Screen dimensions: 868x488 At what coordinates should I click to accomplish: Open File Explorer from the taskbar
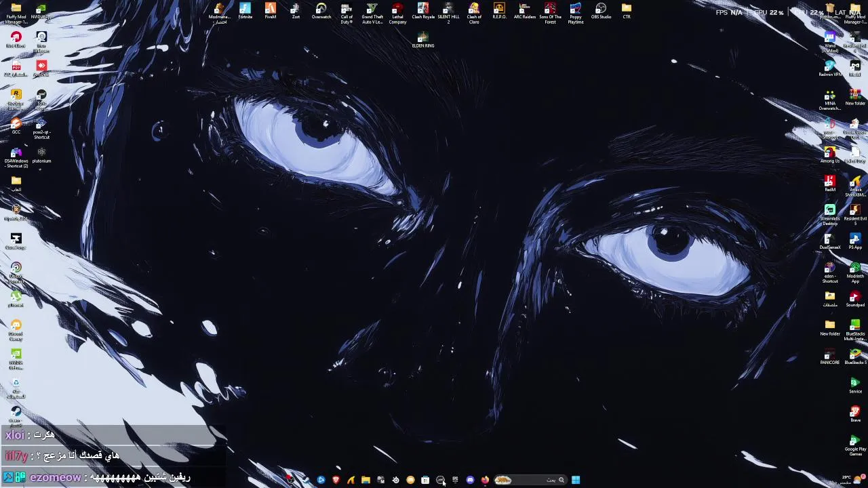point(366,480)
